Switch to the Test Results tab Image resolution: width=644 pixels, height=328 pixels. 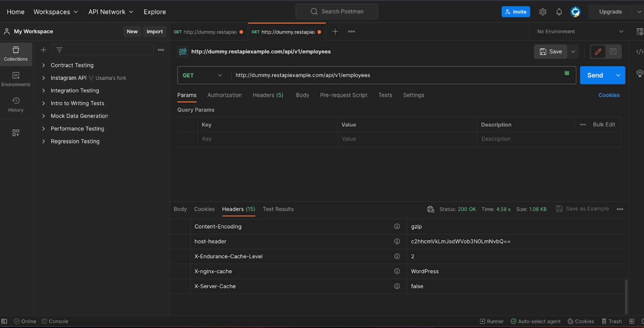coord(278,209)
